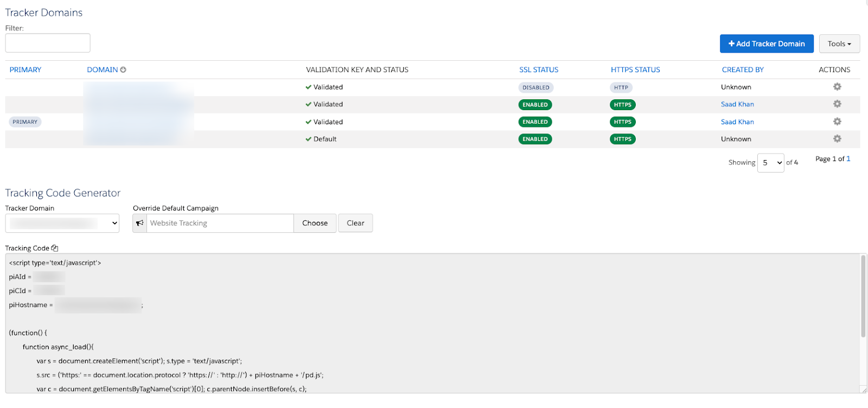This screenshot has height=408, width=868.
Task: Sort by the HTTPS STATUS column header
Action: [x=635, y=70]
